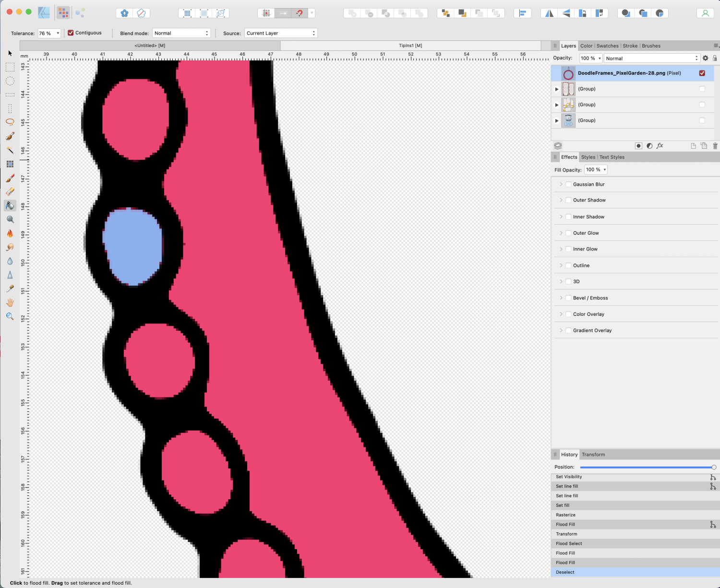Expand the topmost (Group) layer
The image size is (720, 588).
pos(557,89)
